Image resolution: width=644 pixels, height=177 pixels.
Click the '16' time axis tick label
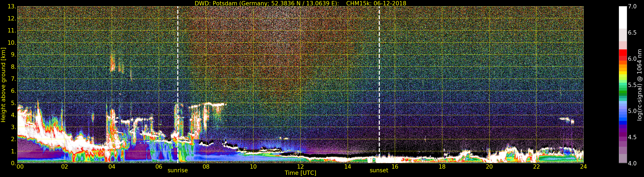tap(395, 167)
